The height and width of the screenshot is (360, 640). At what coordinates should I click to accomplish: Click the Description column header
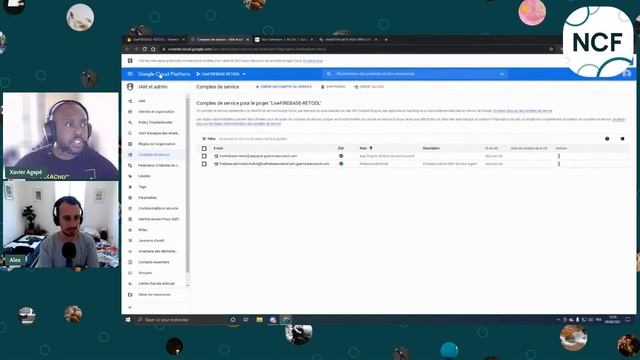[x=431, y=148]
